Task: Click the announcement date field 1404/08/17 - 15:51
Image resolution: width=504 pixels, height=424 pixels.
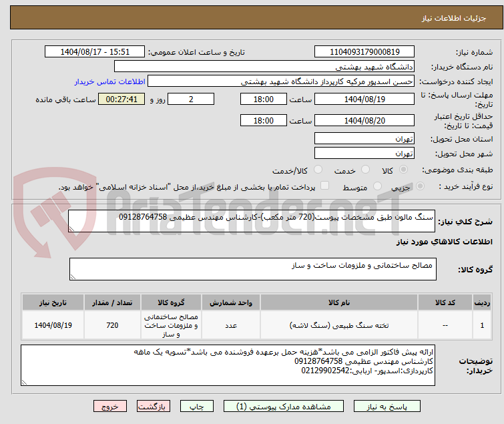Action: (x=95, y=52)
